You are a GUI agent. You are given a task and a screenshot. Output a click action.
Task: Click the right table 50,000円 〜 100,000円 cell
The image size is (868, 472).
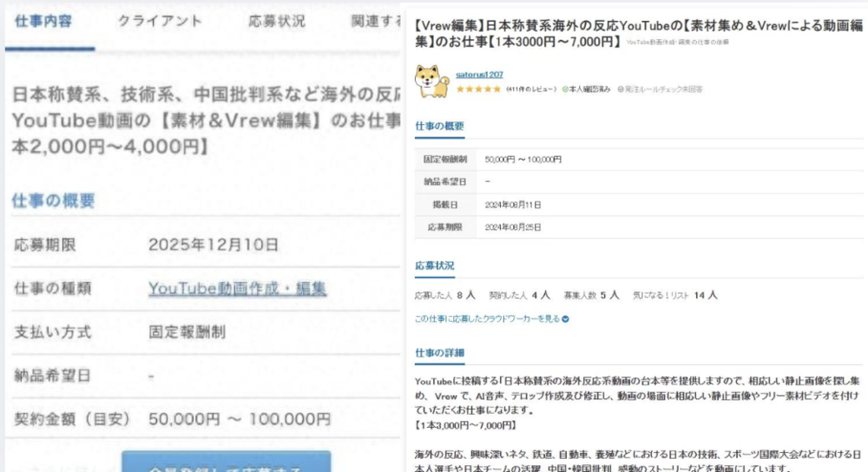(x=523, y=160)
